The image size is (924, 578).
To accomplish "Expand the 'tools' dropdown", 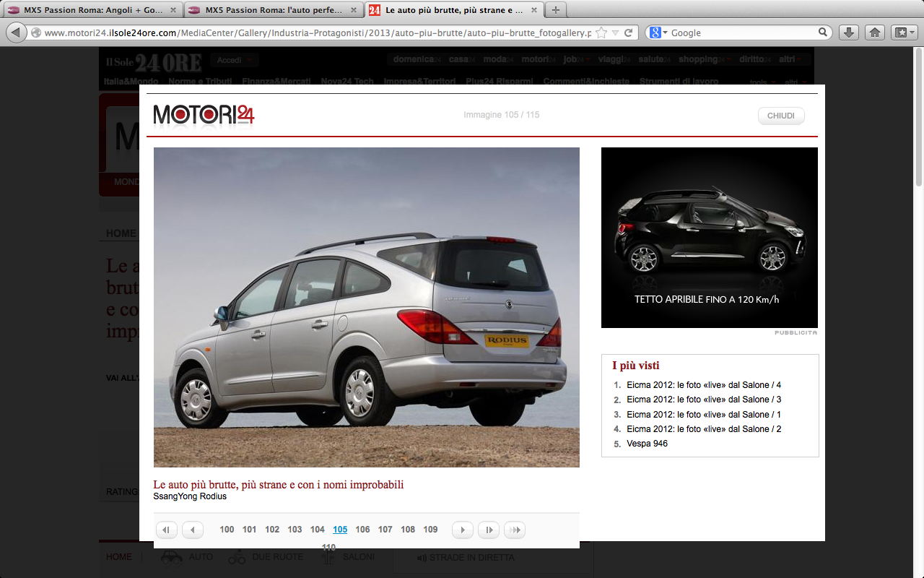I will pos(762,82).
